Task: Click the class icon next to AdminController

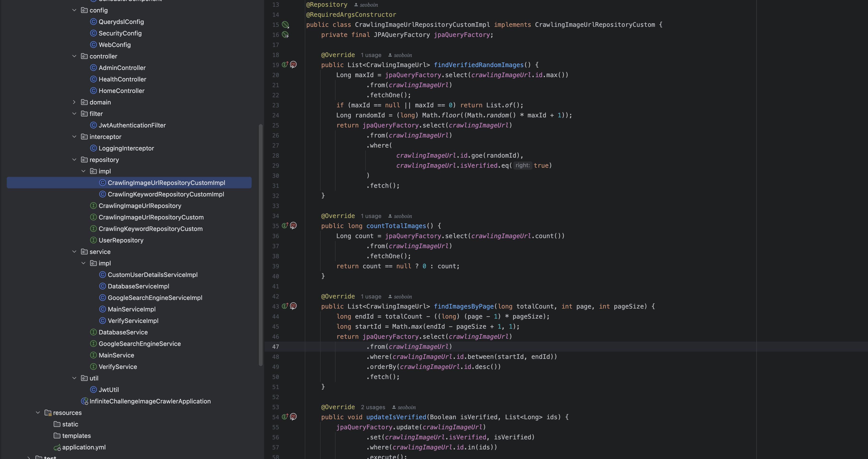Action: tap(93, 68)
